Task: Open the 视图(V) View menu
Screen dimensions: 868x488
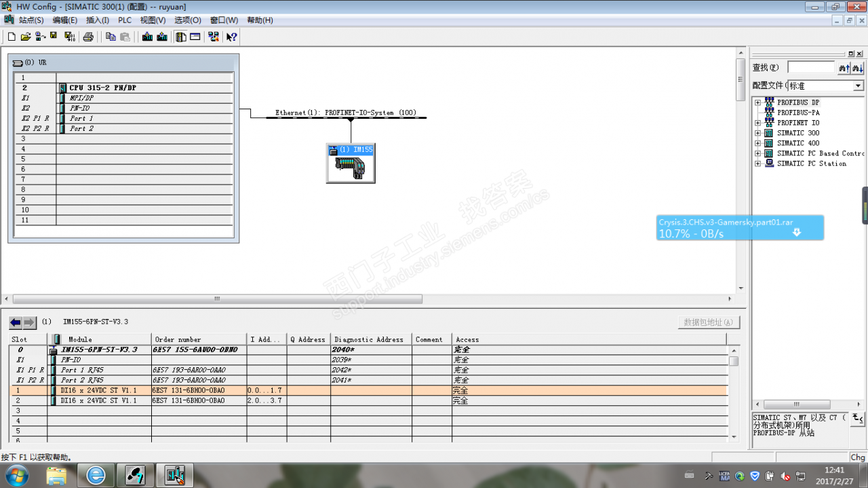Action: [x=153, y=20]
